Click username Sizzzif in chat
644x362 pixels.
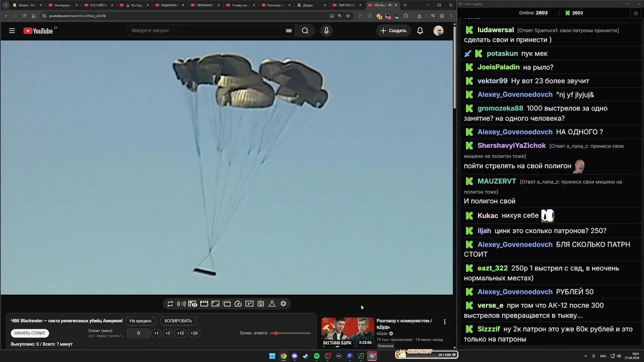coord(489,329)
